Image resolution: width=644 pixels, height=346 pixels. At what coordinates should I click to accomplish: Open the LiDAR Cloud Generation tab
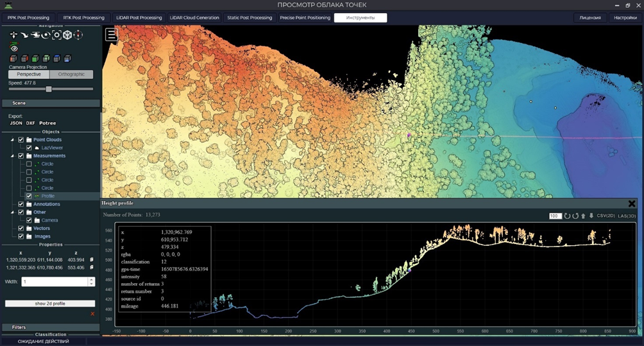pos(194,18)
